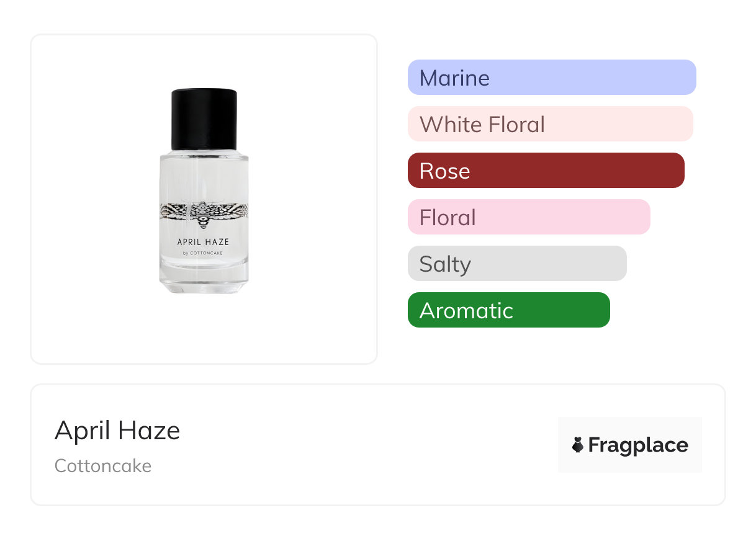Open the April Haze bottle image
This screenshot has width=756, height=536.
click(x=204, y=192)
